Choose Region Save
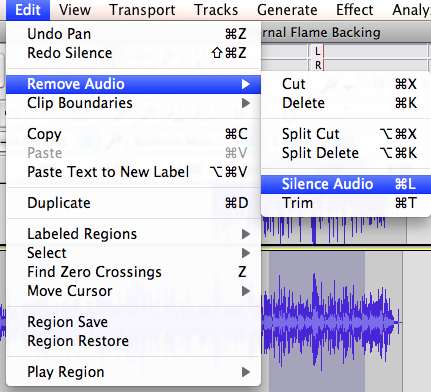Screen dimensions: 431x392 point(133,322)
